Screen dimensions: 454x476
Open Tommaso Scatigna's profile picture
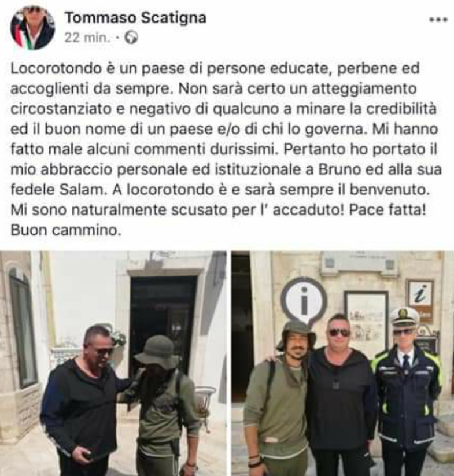[32, 27]
